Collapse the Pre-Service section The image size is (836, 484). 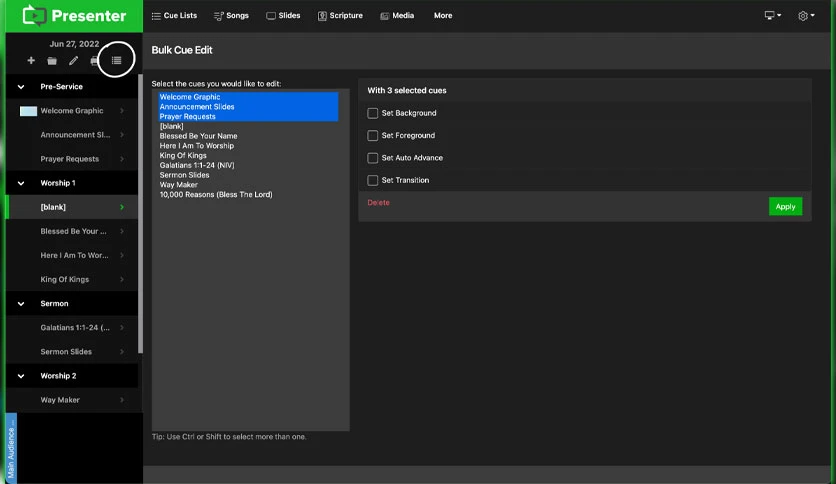coord(21,86)
